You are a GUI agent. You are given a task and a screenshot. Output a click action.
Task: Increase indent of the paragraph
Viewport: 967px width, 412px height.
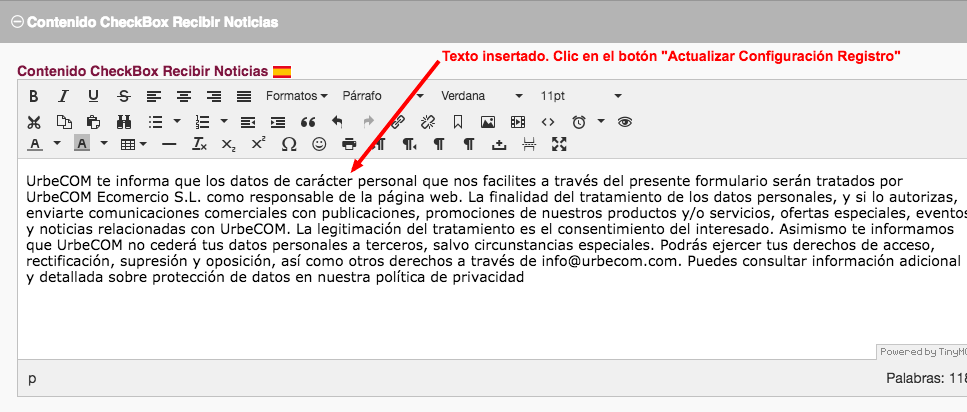click(x=278, y=122)
